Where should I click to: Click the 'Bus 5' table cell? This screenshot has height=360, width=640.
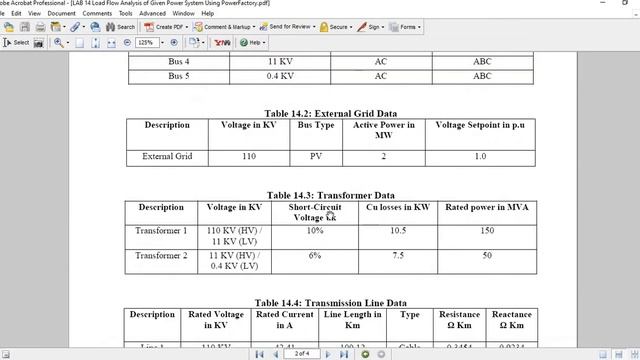(179, 76)
